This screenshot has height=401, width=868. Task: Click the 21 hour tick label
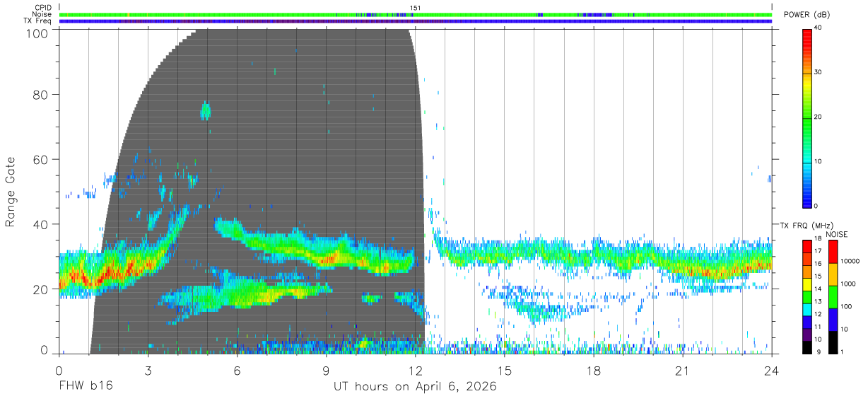[683, 371]
